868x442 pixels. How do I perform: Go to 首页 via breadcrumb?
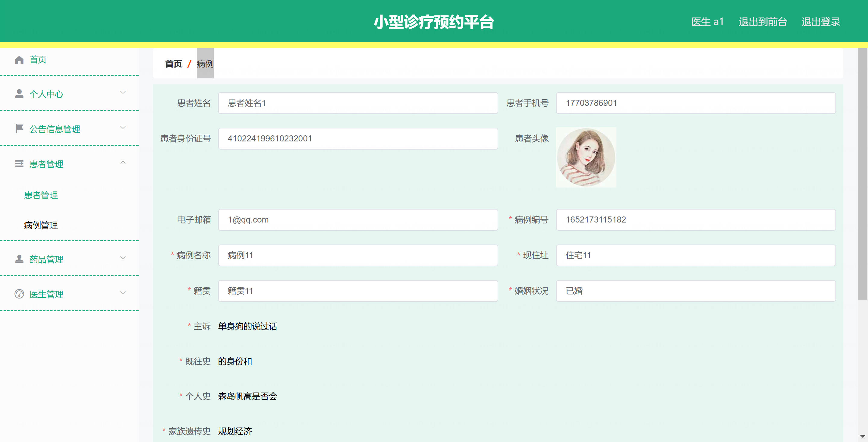click(x=174, y=64)
